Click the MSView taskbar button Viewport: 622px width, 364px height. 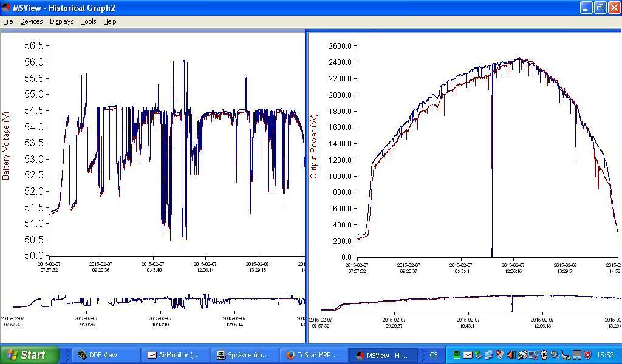pyautogui.click(x=382, y=355)
